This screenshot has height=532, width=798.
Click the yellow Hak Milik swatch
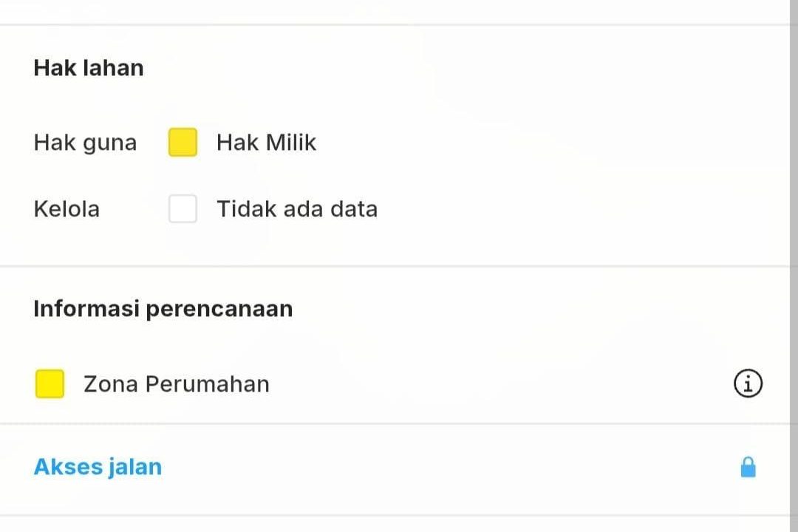[183, 143]
